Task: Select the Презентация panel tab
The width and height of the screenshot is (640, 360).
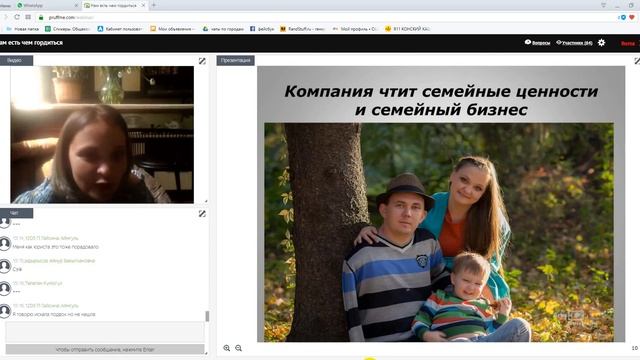Action: tap(236, 60)
